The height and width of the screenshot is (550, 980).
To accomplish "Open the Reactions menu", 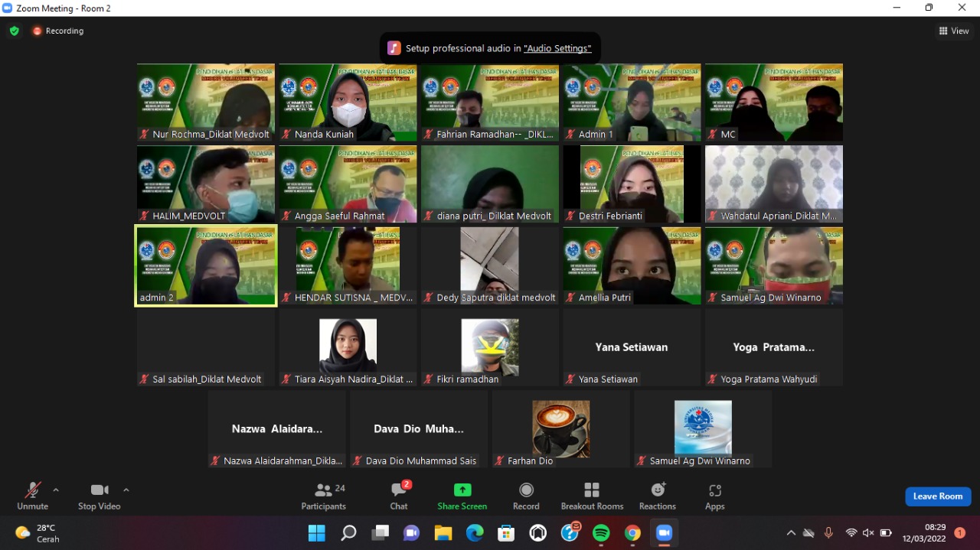I will (x=658, y=496).
